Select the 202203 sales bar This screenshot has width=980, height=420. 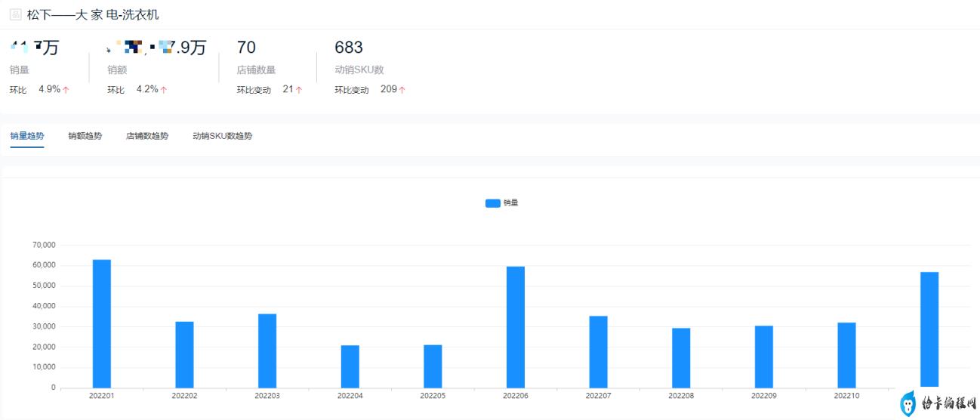[267, 351]
